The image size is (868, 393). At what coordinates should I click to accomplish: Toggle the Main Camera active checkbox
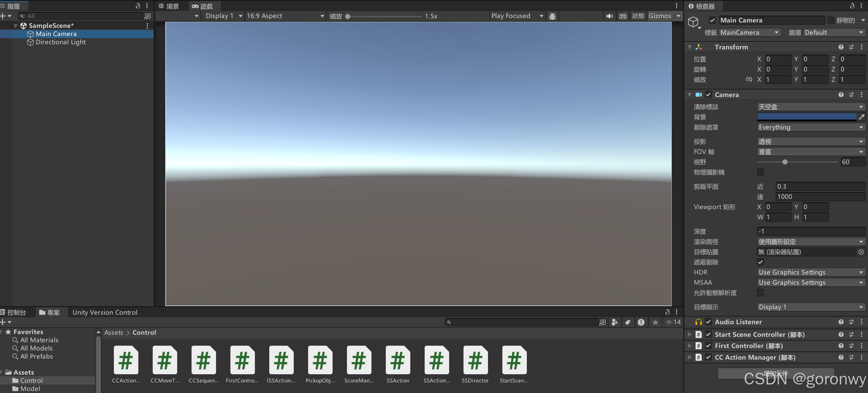(712, 20)
